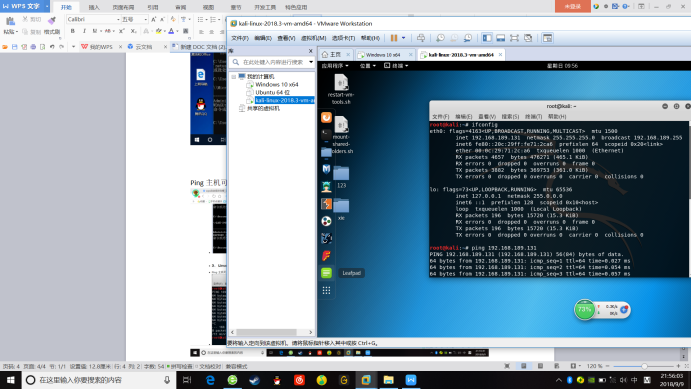Toggle underline formatting in WPS
The height and width of the screenshot is (389, 692).
[x=94, y=31]
